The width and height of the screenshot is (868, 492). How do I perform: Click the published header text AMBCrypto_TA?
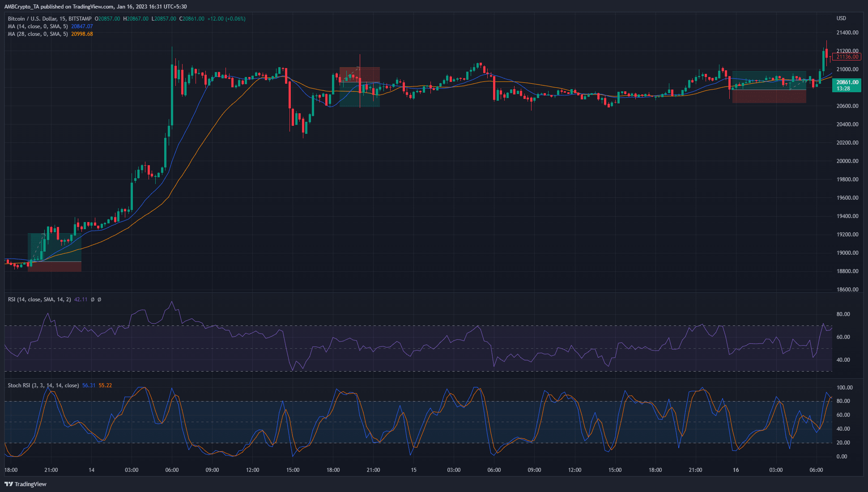click(x=22, y=7)
